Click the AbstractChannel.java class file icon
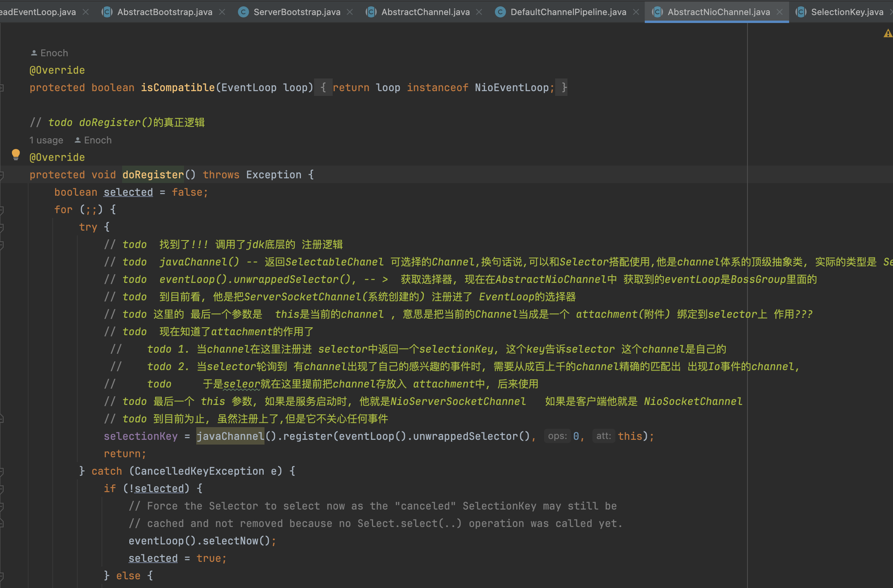 371,12
